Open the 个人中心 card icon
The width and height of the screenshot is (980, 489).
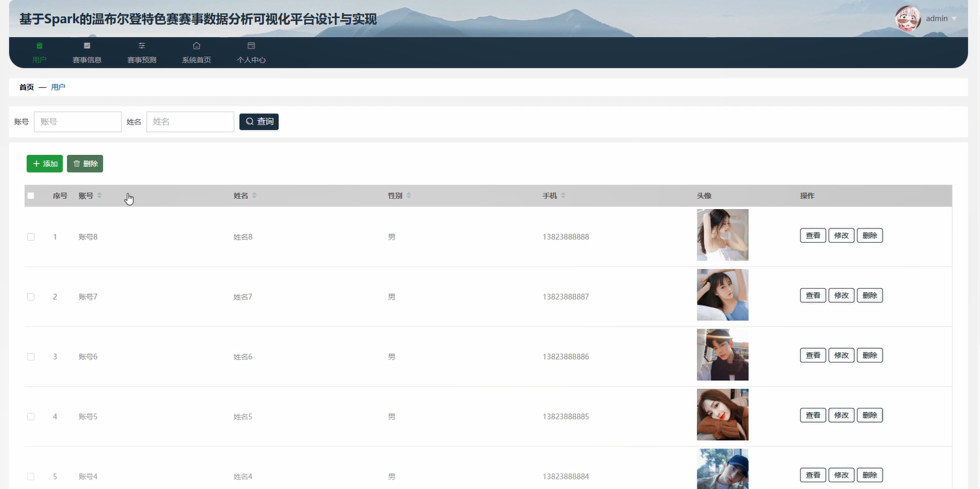[251, 46]
